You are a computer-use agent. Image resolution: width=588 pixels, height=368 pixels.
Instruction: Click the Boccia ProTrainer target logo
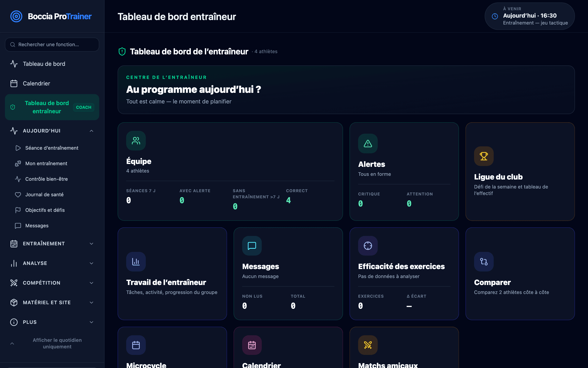(x=16, y=16)
